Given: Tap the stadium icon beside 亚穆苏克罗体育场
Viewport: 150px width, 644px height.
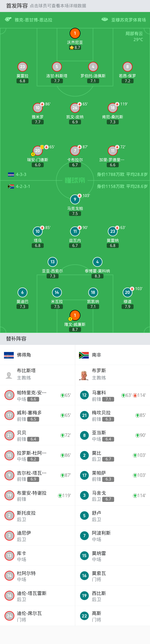Looking at the screenshot, I should pyautogui.click(x=105, y=19).
